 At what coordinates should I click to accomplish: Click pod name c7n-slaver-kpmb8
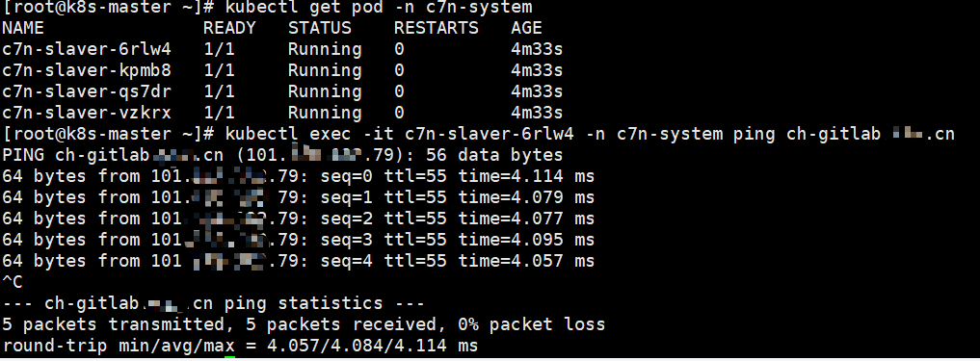87,70
